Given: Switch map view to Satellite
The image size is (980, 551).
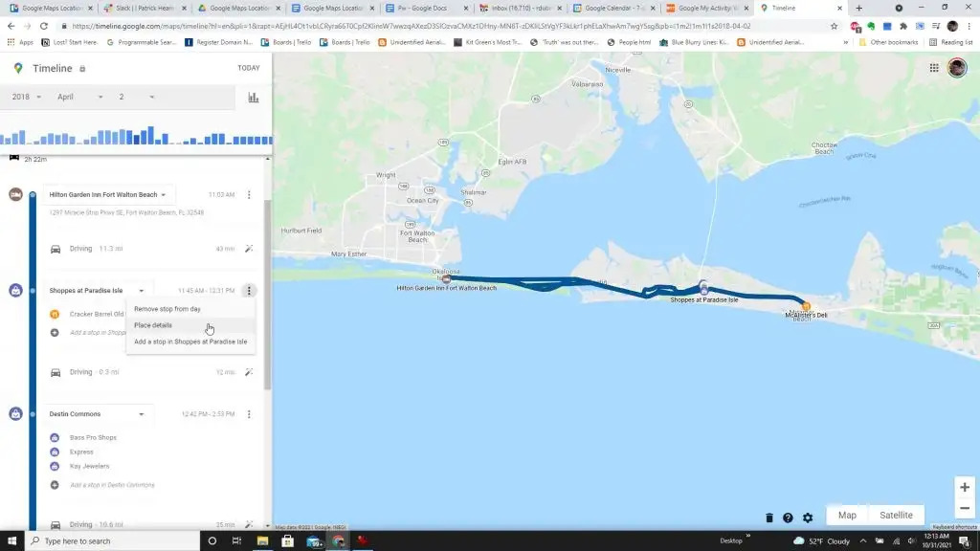Looking at the screenshot, I should 896,516.
